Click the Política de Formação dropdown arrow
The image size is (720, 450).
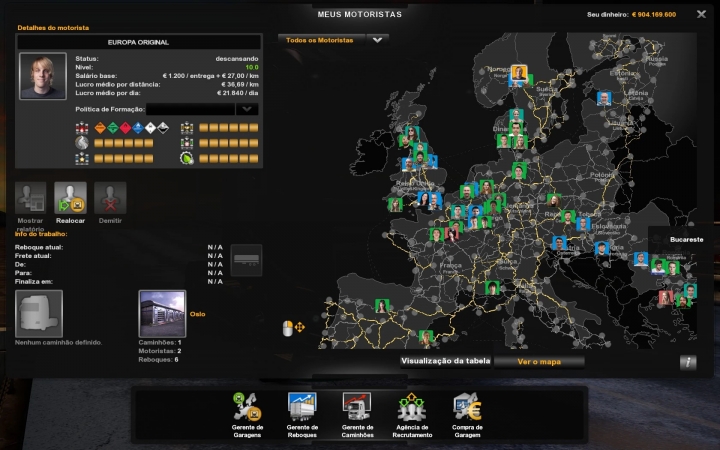click(247, 109)
